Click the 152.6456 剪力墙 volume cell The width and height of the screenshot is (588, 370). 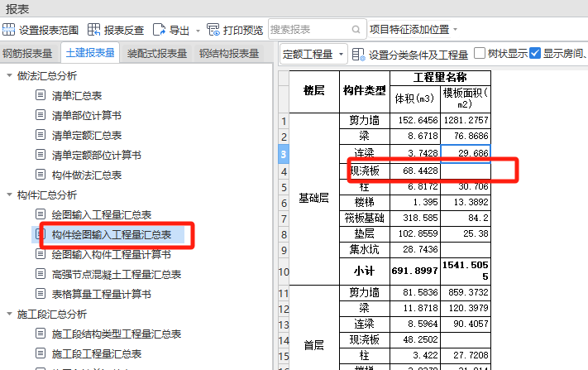pyautogui.click(x=415, y=121)
